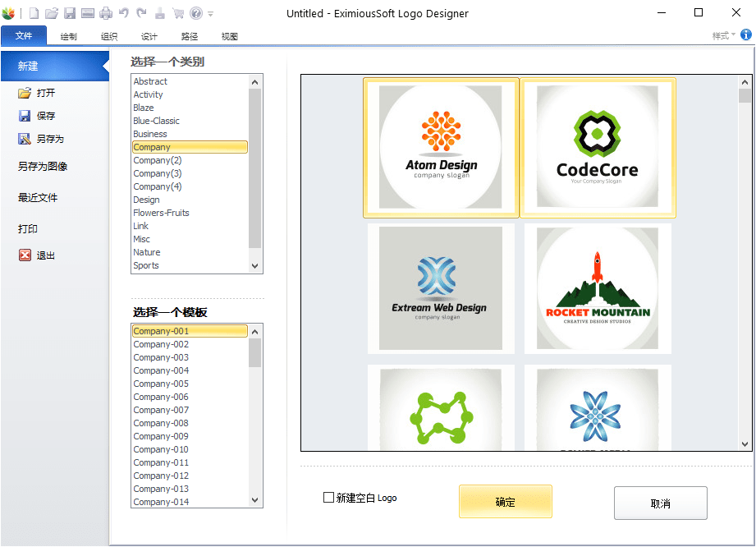This screenshot has height=547, width=756.
Task: Open the 样式 style dropdown
Action: pyautogui.click(x=724, y=35)
